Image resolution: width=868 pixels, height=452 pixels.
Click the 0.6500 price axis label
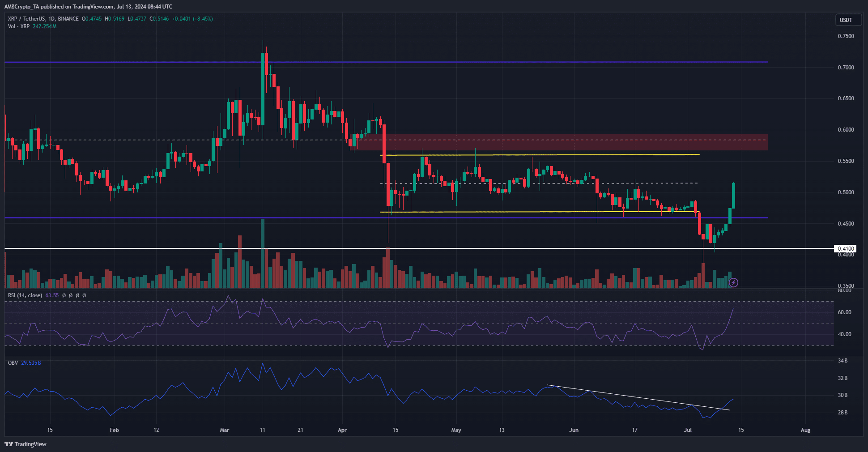point(846,98)
